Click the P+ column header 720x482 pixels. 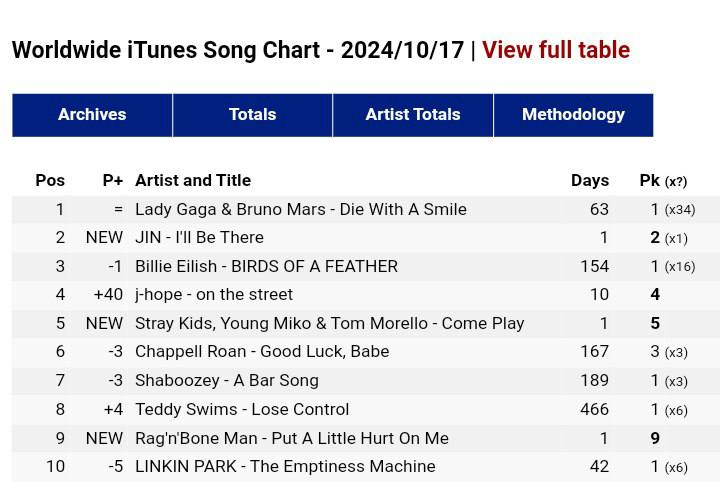pyautogui.click(x=113, y=181)
